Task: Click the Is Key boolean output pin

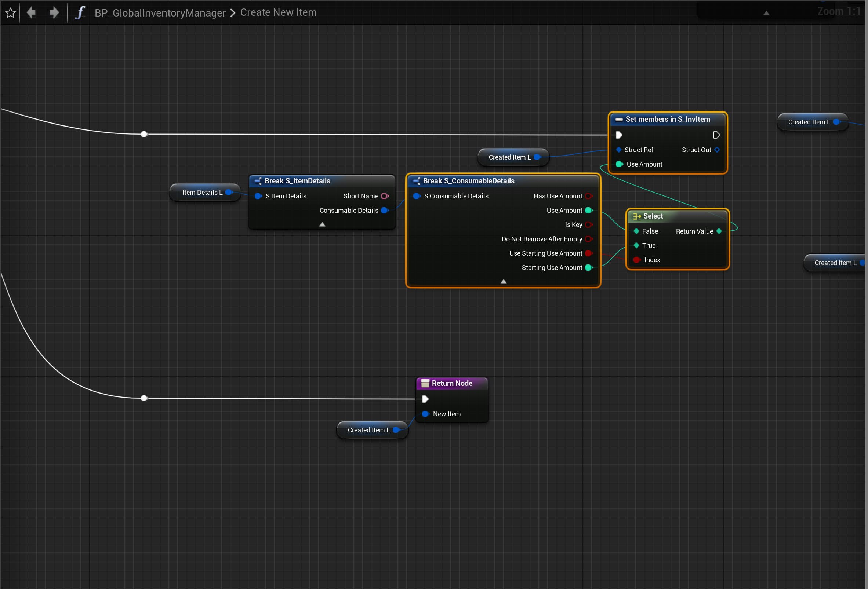Action: click(x=589, y=225)
